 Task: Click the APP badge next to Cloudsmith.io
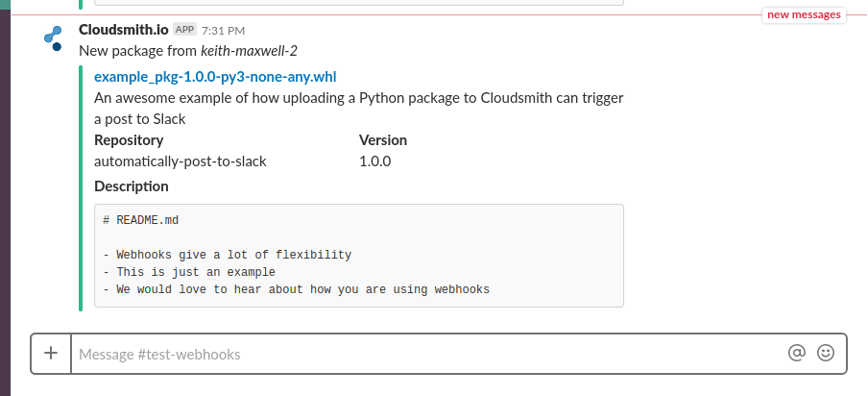point(185,30)
